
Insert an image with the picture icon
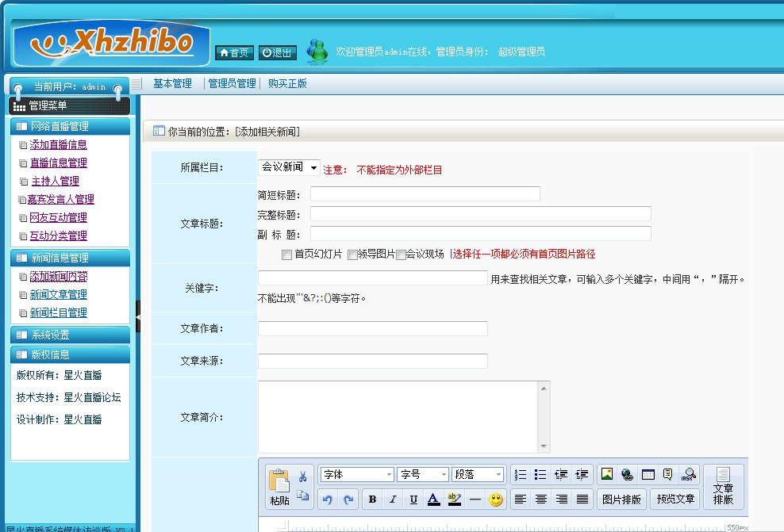pyautogui.click(x=607, y=473)
